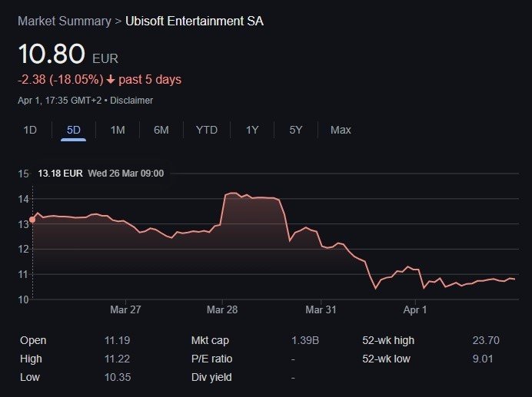The image size is (532, 397).
Task: Click the 10 y-axis label
Action: 23,299
